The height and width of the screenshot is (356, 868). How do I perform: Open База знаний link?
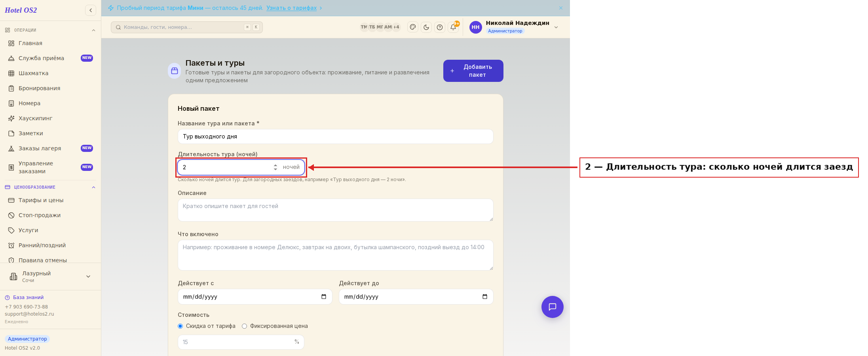pyautogui.click(x=28, y=297)
